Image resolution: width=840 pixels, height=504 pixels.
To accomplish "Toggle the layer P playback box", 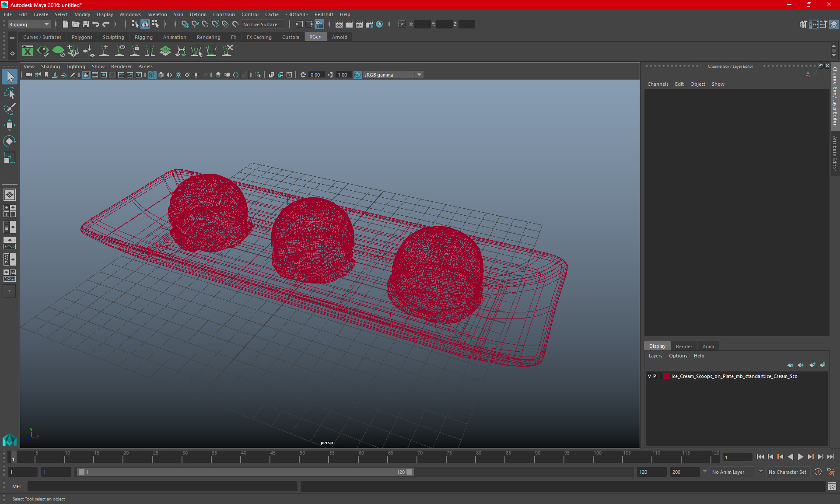I will (655, 376).
